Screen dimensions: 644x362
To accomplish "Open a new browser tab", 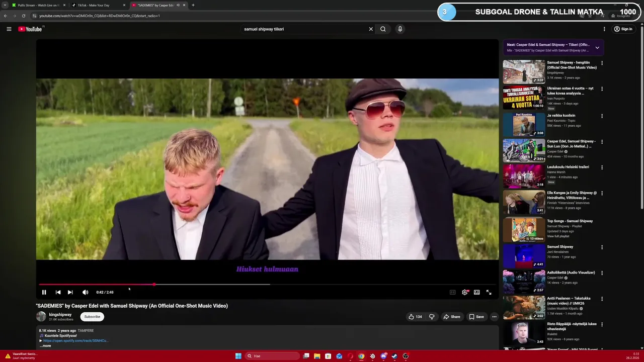I will (193, 5).
